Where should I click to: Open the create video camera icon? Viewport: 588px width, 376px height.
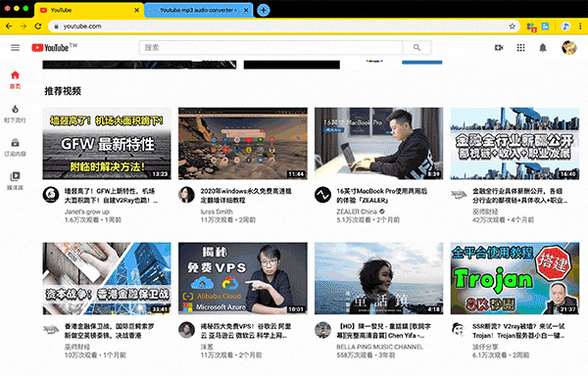tap(499, 48)
